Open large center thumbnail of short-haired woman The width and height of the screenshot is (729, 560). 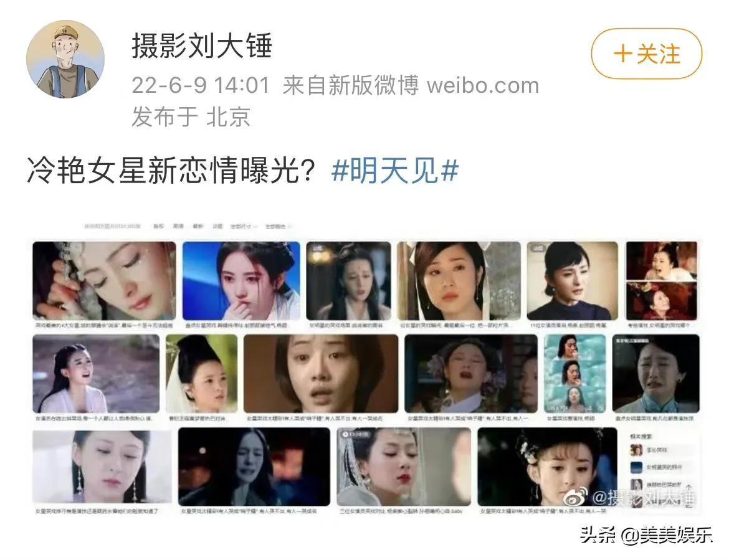pos(321,374)
